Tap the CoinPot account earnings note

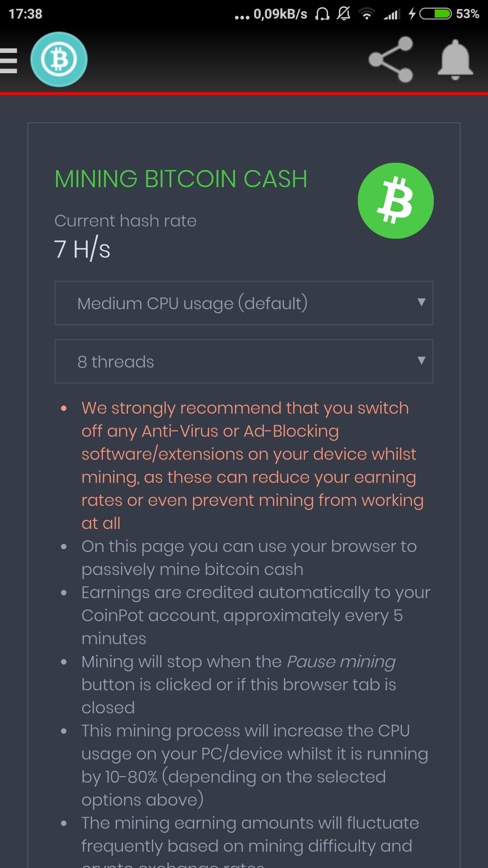[256, 615]
